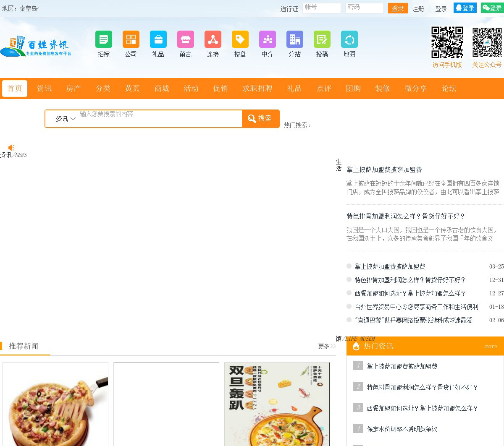504x446 pixels.
Task: Open the 微分享 navigation tab
Action: (x=416, y=89)
